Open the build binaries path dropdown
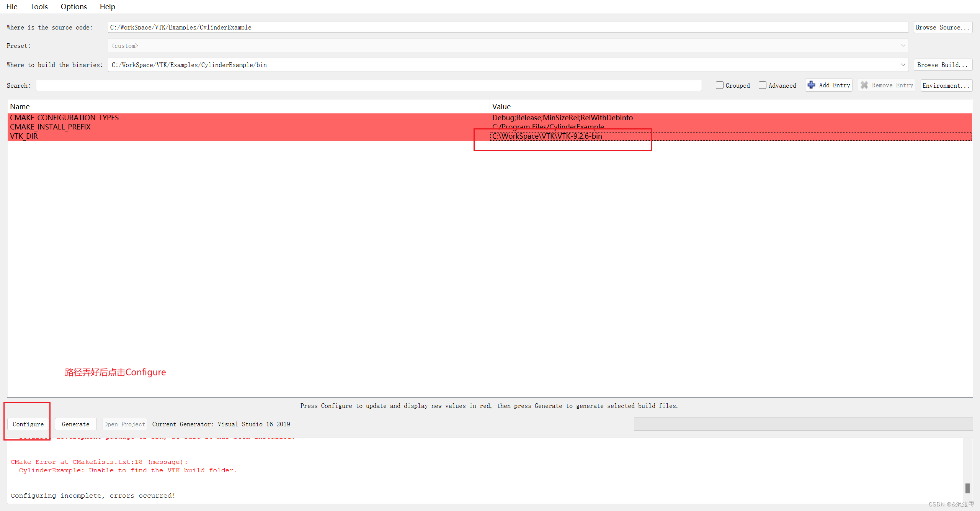980x511 pixels. (x=903, y=64)
